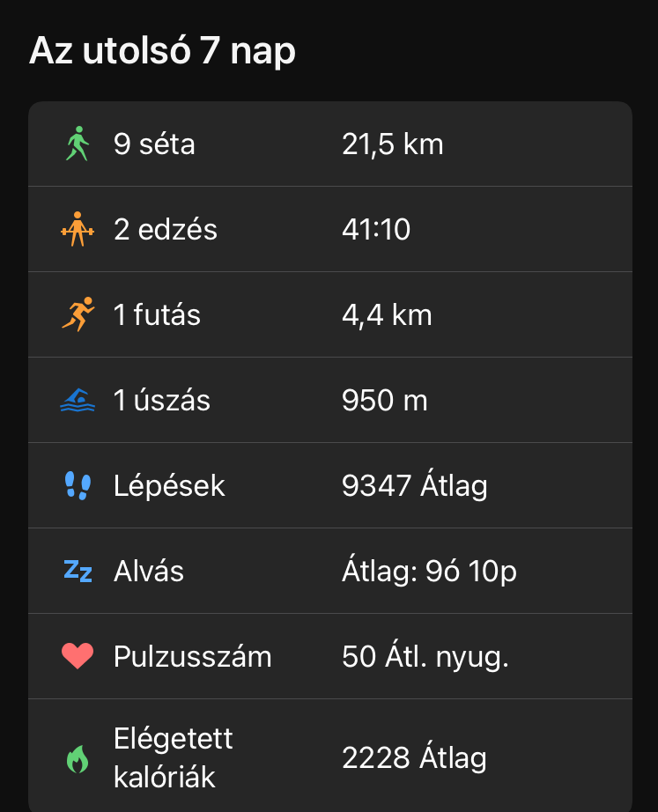658x812 pixels.
Task: Tap the green walking figure icon
Action: (x=78, y=144)
